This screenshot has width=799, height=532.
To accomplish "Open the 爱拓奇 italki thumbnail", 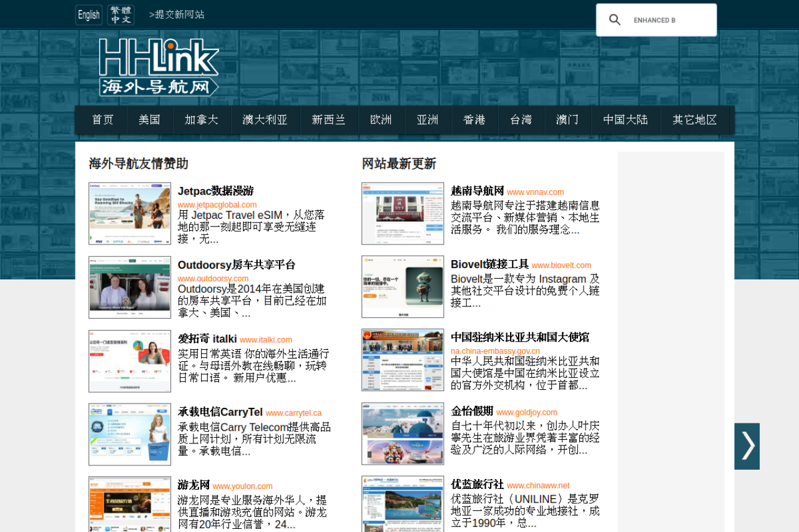I will (x=130, y=361).
